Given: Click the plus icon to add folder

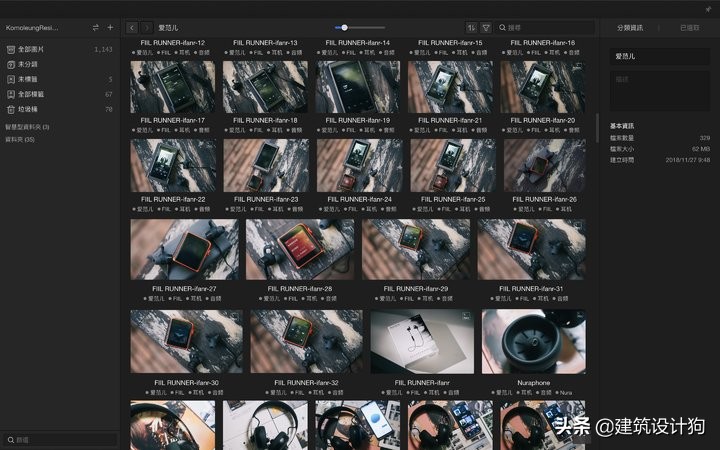Looking at the screenshot, I should [110, 28].
